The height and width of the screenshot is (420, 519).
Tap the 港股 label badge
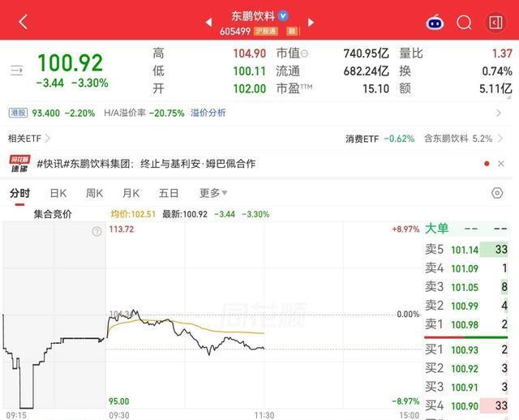18,113
